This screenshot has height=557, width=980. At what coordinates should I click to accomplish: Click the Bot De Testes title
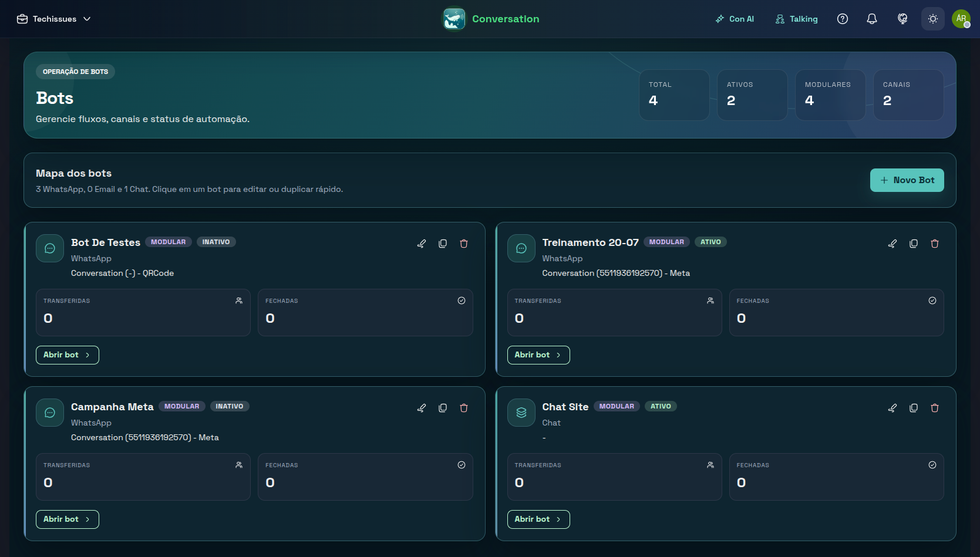click(x=106, y=242)
